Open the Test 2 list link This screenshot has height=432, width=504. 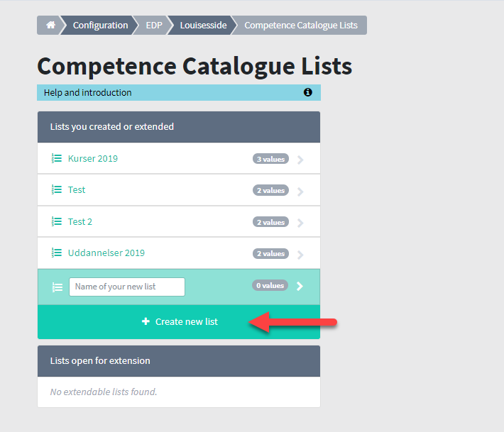click(80, 222)
